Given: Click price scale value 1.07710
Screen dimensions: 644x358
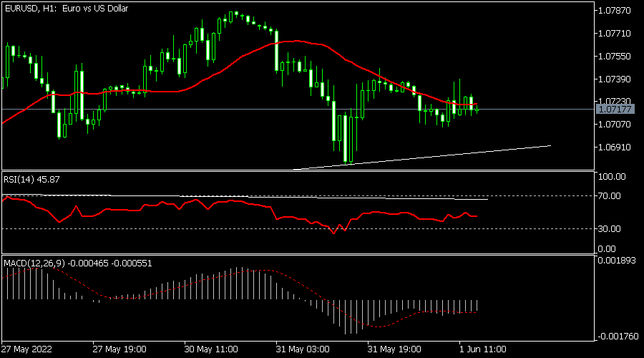Looking at the screenshot, I should pos(615,33).
